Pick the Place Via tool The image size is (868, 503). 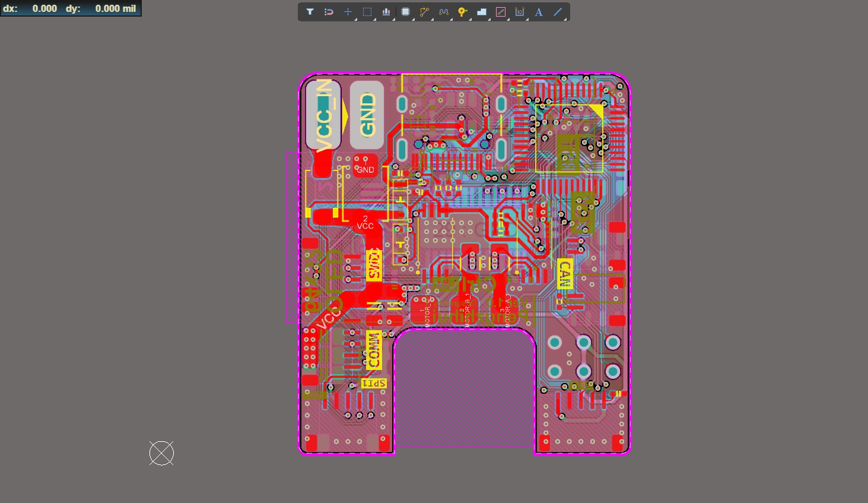(462, 12)
